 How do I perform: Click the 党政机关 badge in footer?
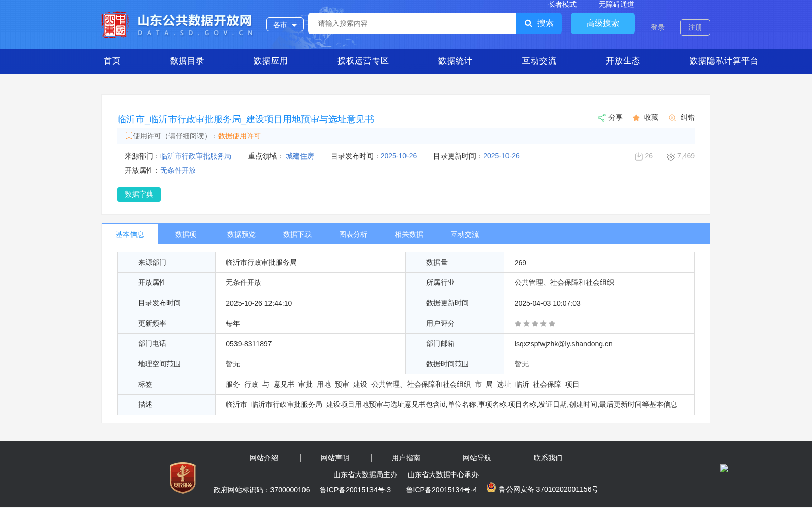183,478
